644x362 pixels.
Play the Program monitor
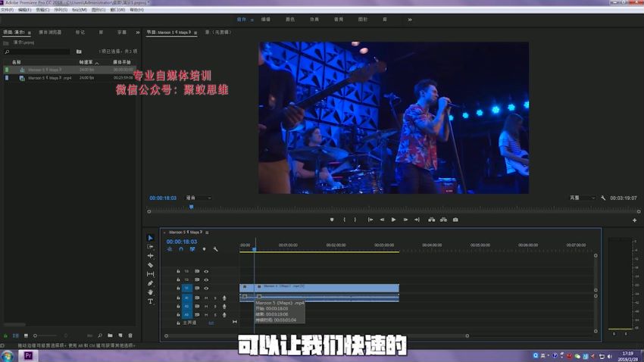pos(393,220)
